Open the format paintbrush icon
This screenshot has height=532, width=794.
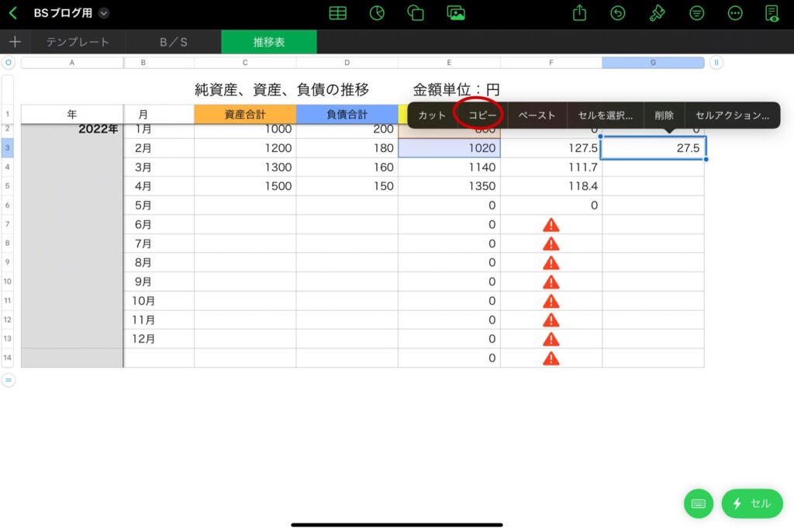(657, 13)
